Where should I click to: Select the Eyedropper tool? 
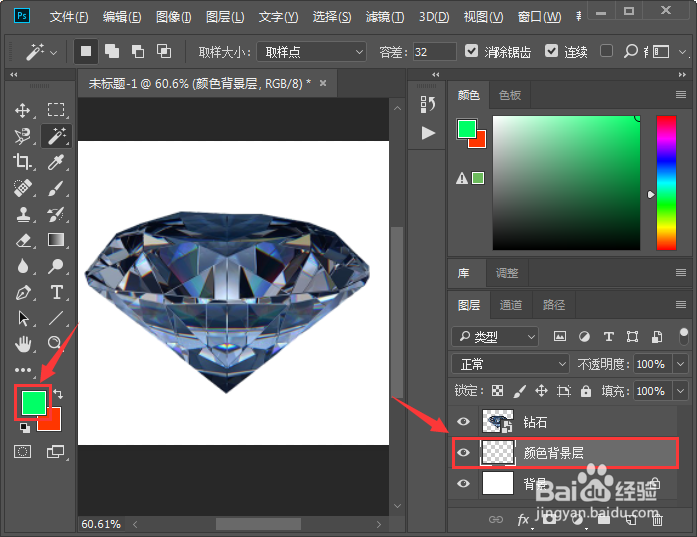pyautogui.click(x=56, y=162)
